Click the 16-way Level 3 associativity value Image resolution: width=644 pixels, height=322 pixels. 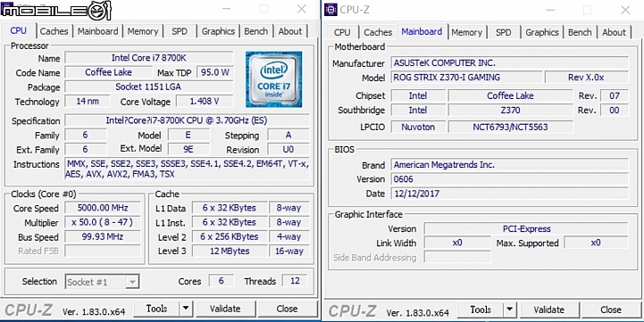289,251
